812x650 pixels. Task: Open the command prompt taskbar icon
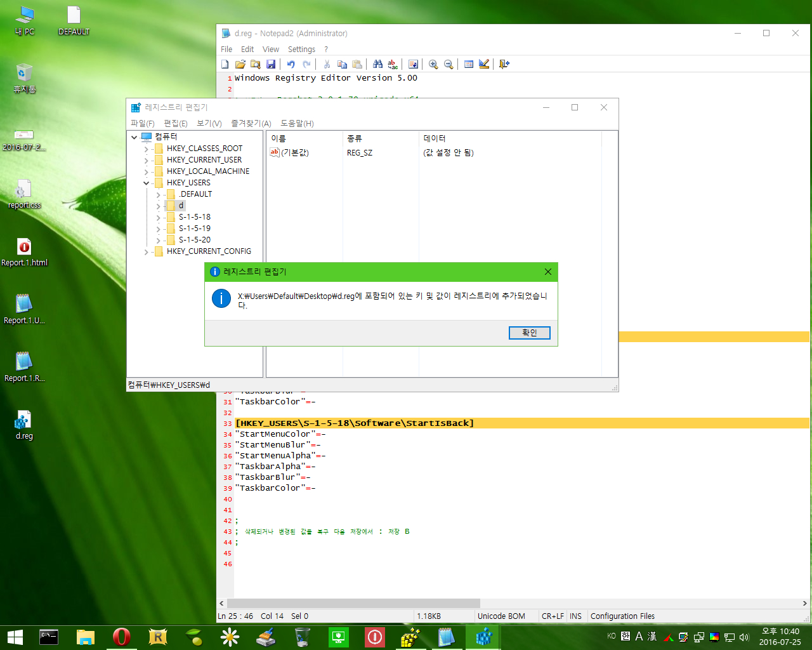(49, 637)
